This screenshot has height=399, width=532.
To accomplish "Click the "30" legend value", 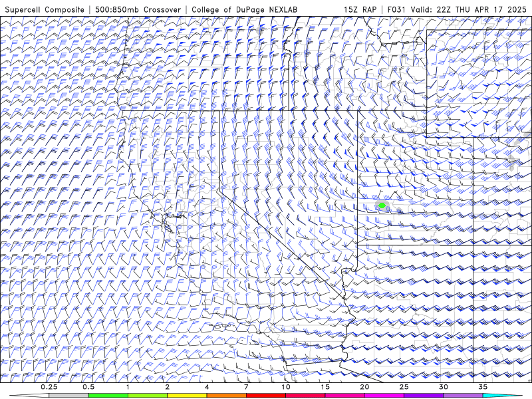I will [444, 387].
